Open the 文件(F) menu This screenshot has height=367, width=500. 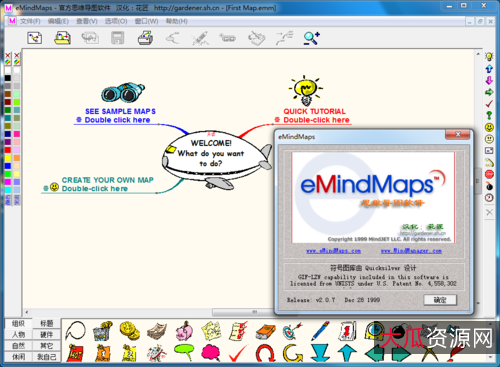[x=30, y=21]
